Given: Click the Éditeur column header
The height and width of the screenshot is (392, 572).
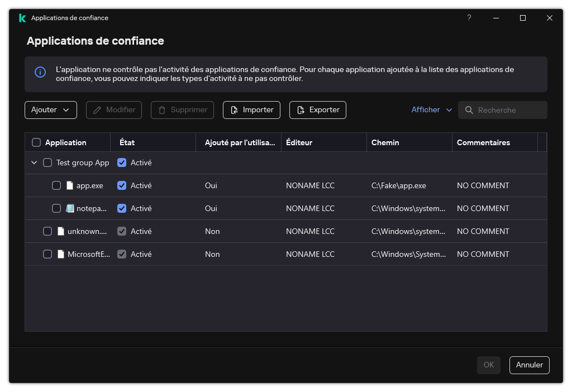Looking at the screenshot, I should tap(299, 142).
